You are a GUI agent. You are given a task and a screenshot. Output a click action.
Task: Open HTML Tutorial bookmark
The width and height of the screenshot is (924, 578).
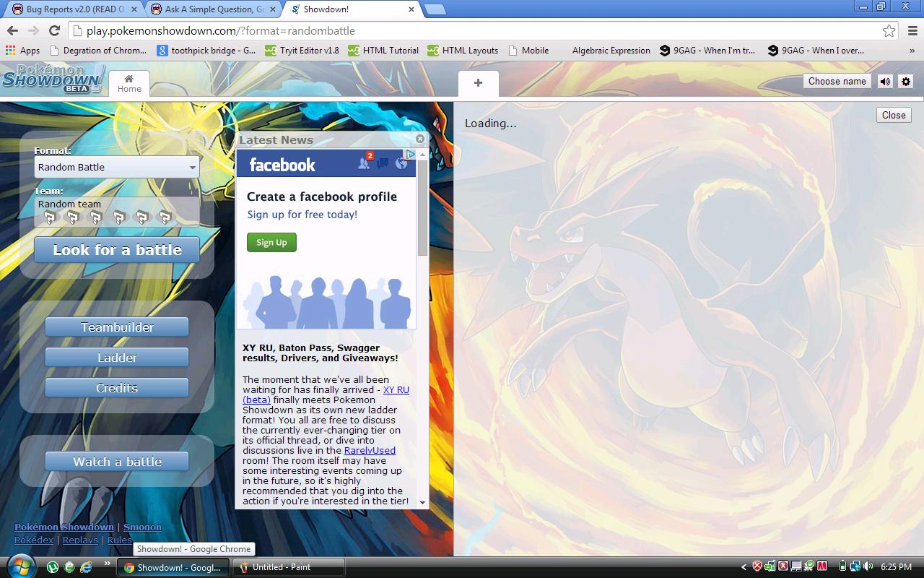click(x=383, y=51)
